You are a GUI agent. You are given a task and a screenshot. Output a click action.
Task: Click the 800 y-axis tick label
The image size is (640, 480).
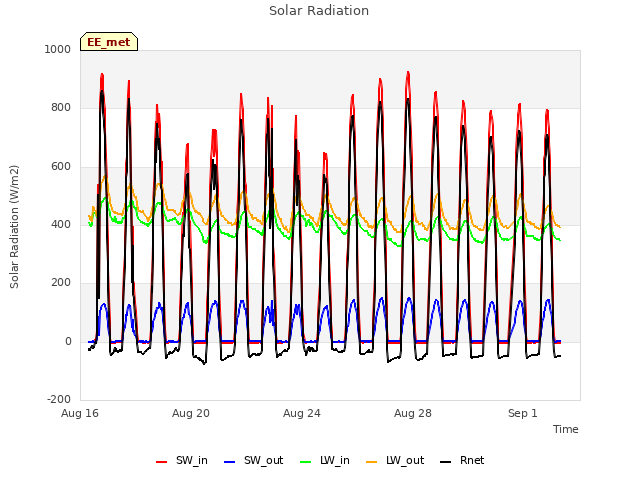click(x=61, y=108)
